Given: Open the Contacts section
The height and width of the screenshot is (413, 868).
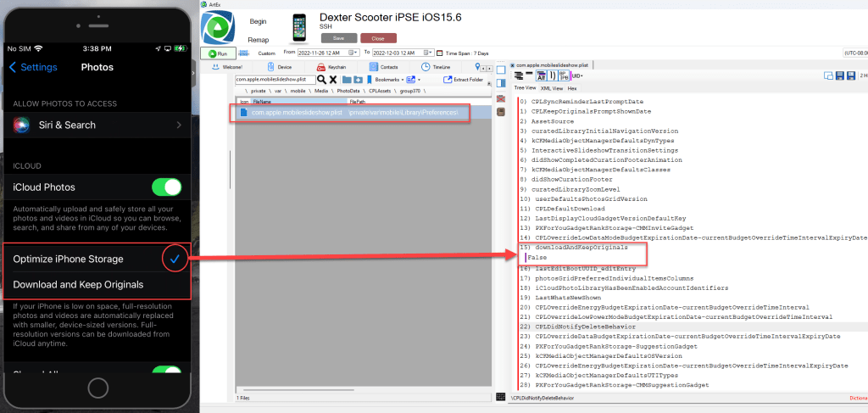Looking at the screenshot, I should click(384, 66).
